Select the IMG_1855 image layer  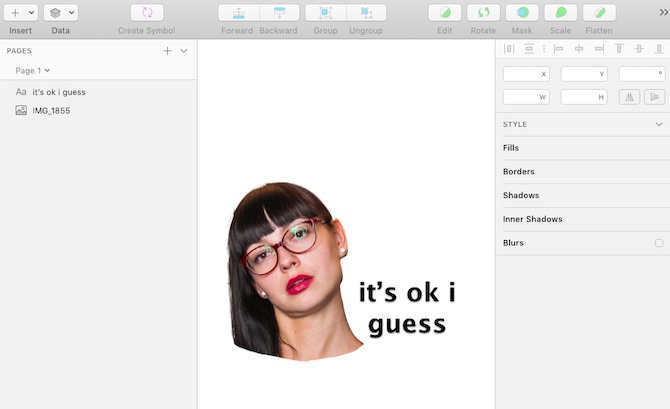click(x=51, y=110)
